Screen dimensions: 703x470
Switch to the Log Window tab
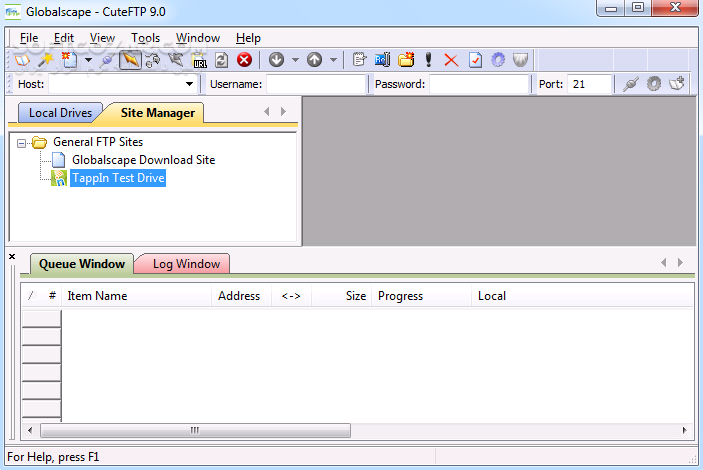[186, 264]
